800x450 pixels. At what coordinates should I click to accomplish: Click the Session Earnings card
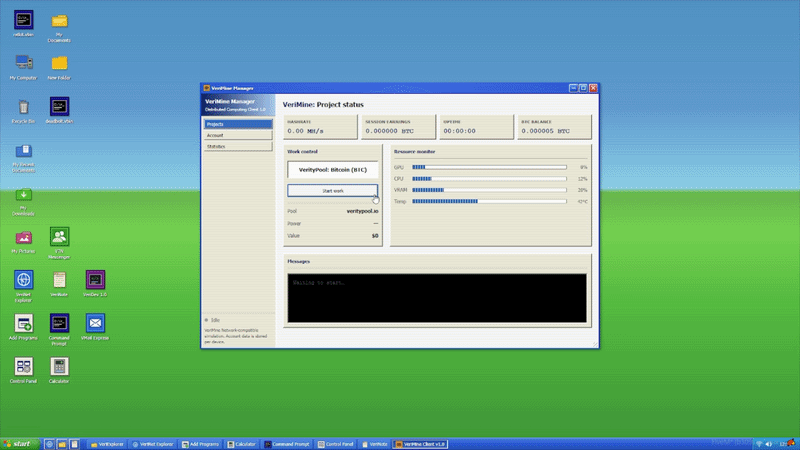(398, 127)
